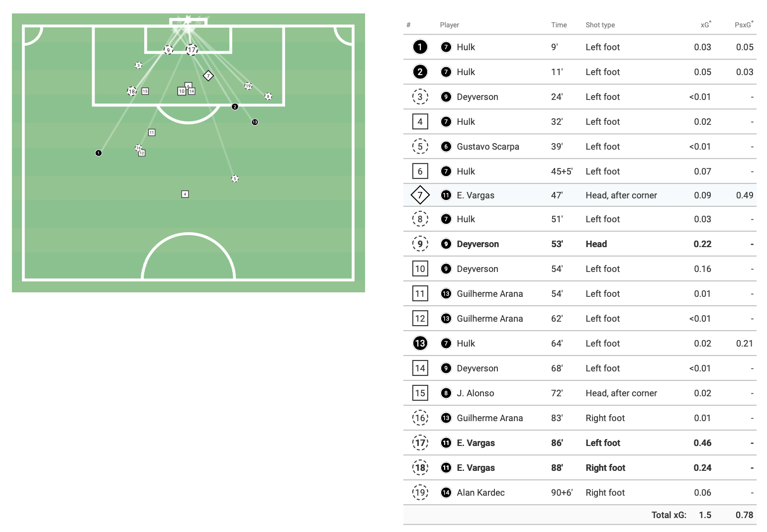Click shot marker 13 outside the box
Viewport: 767px width, 532px height.
(255, 122)
